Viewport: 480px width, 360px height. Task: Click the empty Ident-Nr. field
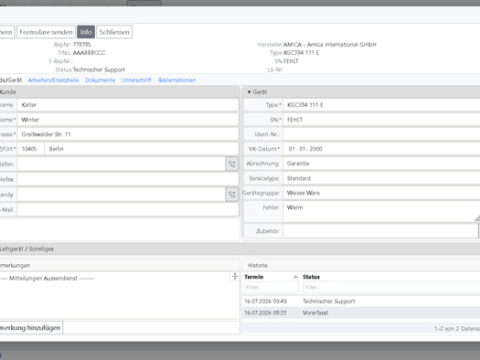click(382, 134)
